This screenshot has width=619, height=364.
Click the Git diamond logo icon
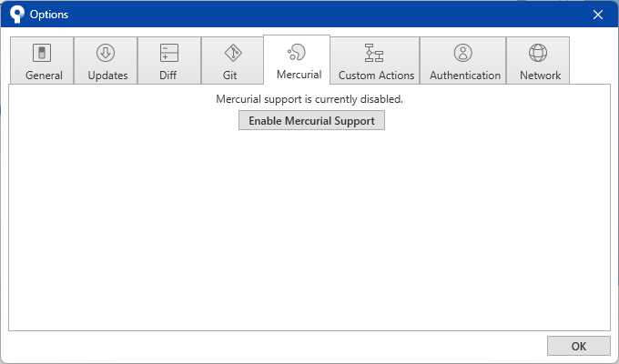pos(233,53)
